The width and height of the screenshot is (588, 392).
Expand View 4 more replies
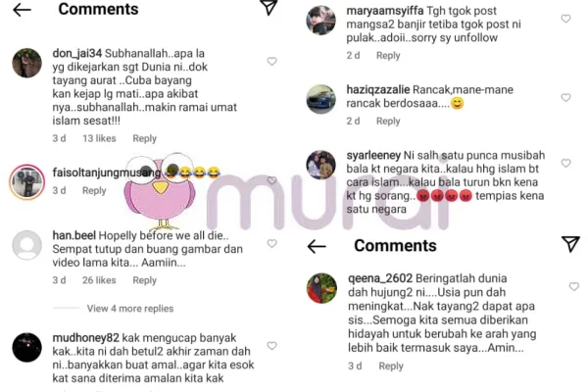(130, 309)
